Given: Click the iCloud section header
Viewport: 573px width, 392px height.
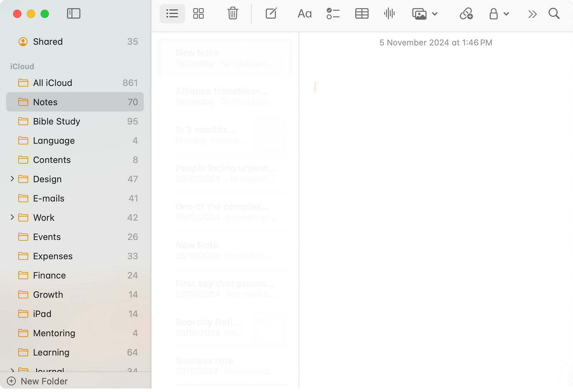Looking at the screenshot, I should click(22, 67).
